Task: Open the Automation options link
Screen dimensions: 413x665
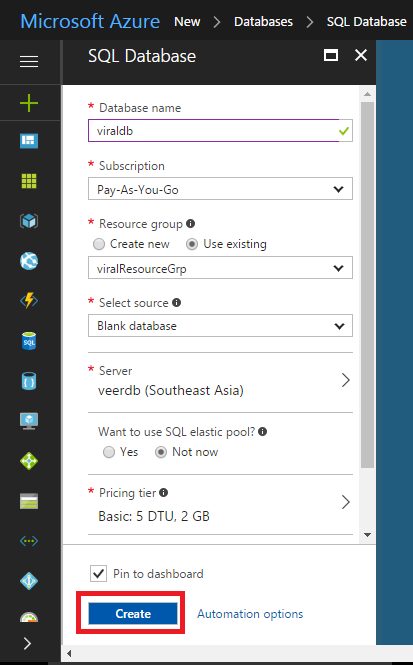Action: [250, 614]
